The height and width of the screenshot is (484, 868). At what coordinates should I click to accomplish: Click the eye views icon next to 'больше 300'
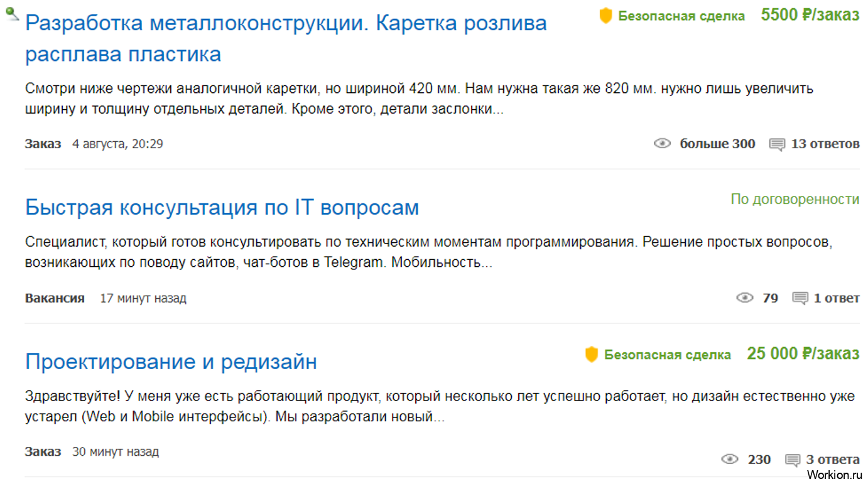tap(662, 144)
